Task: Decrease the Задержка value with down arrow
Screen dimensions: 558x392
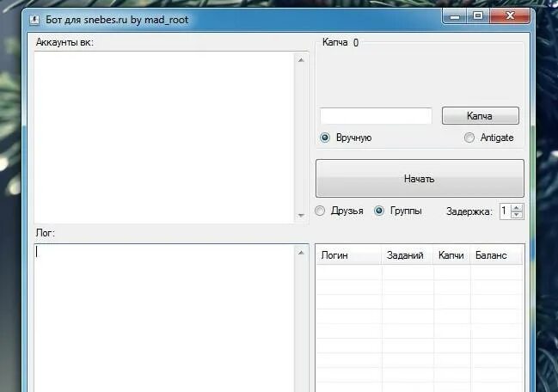Action: (x=517, y=215)
